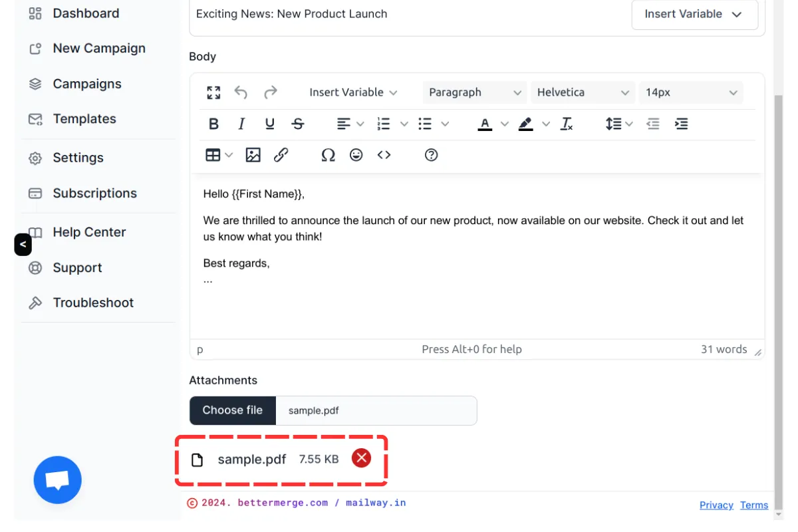This screenshot has width=798, height=532.
Task: Insert a table into the email body
Action: [213, 155]
